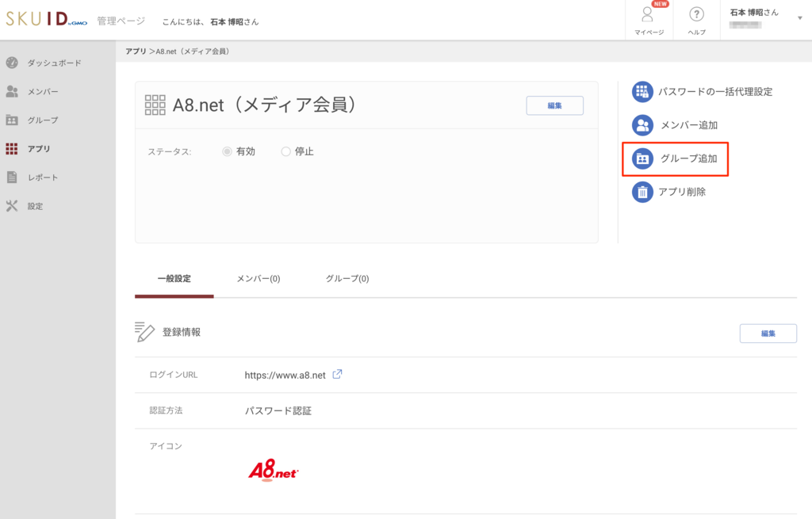Open the レポート menu label
The image size is (812, 519).
point(43,177)
